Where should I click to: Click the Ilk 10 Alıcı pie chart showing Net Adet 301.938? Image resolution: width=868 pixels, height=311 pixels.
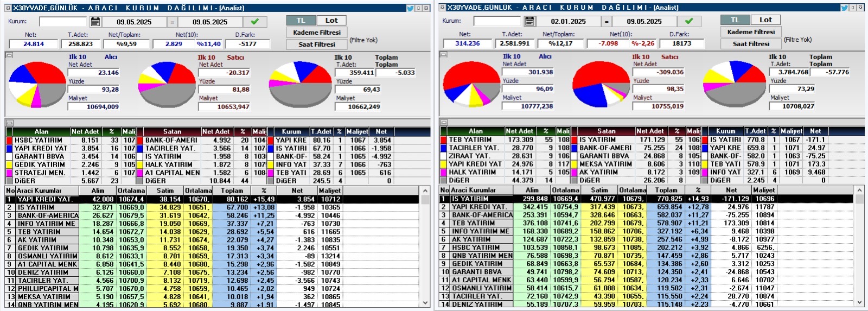(471, 84)
